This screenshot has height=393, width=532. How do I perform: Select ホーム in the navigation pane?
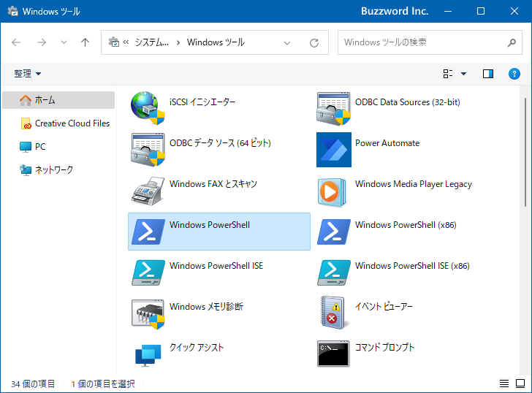[58, 100]
